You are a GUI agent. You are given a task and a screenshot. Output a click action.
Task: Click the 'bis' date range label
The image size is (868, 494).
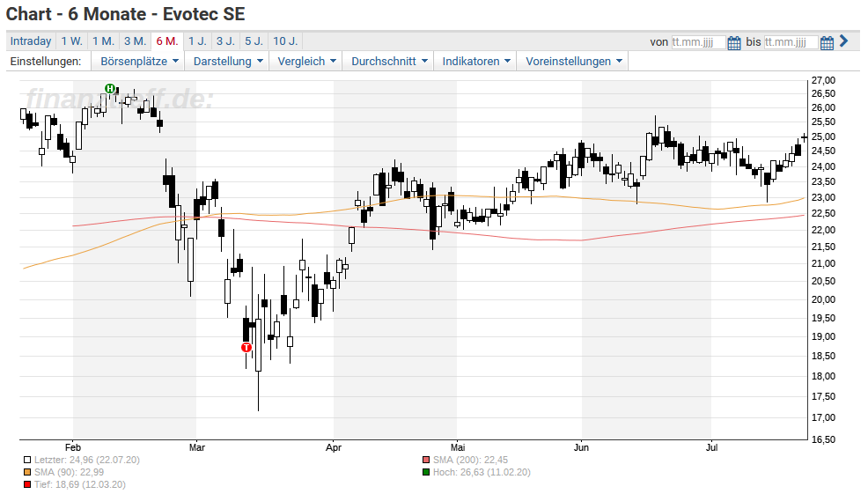753,42
